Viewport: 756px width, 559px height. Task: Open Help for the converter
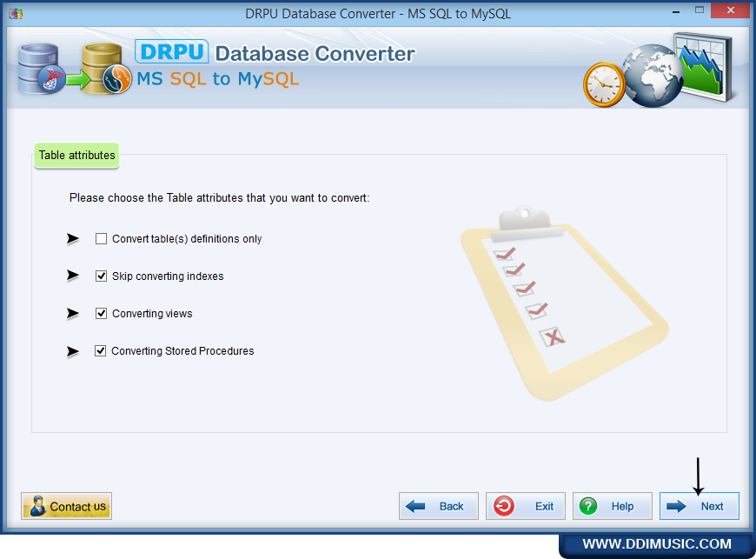[612, 506]
